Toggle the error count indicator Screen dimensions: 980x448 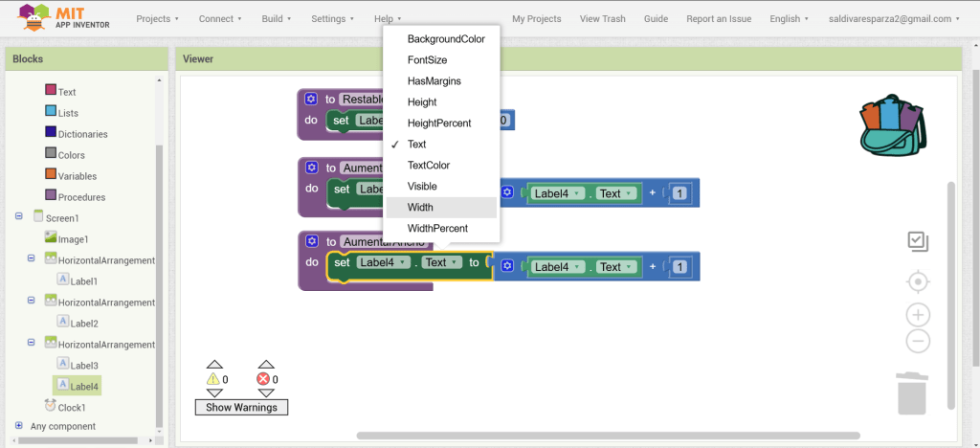(266, 379)
